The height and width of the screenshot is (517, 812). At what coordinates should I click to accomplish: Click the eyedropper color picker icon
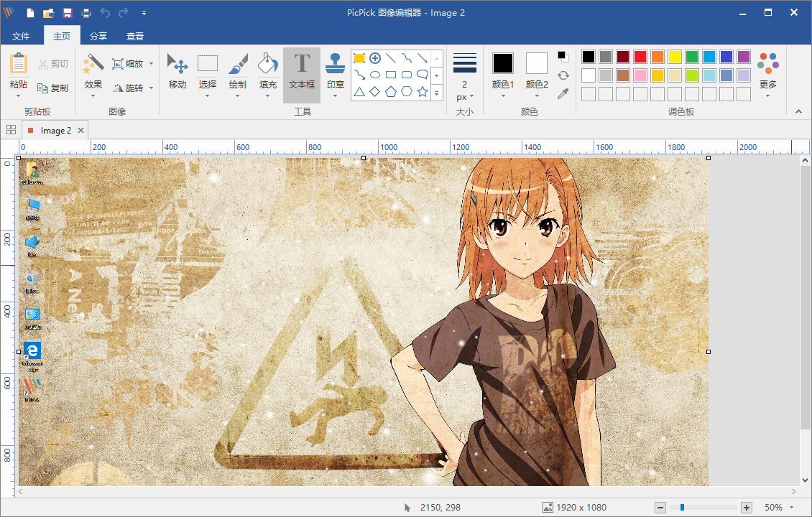pos(563,93)
